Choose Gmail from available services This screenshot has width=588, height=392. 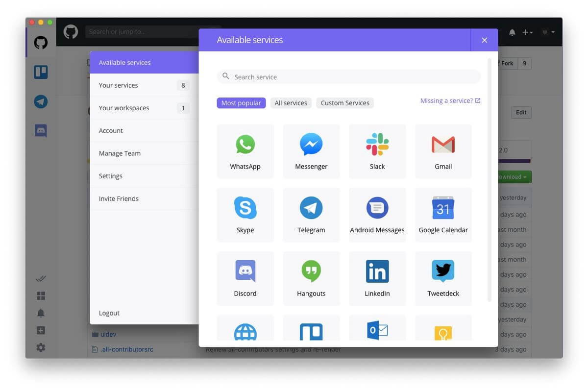pyautogui.click(x=443, y=151)
